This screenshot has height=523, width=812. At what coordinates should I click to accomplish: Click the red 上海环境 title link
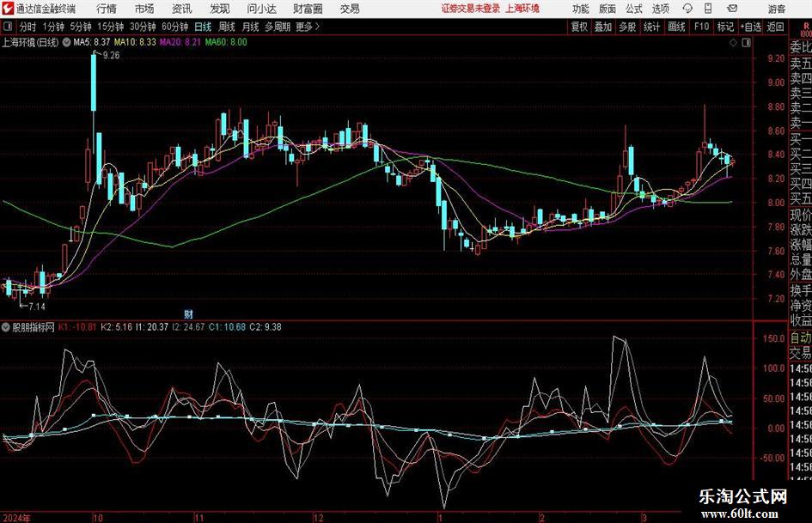[522, 9]
